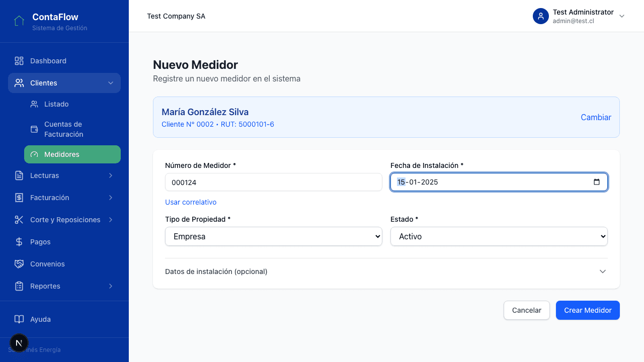This screenshot has width=644, height=362.
Task: Click the Ayuda book icon
Action: click(19, 319)
